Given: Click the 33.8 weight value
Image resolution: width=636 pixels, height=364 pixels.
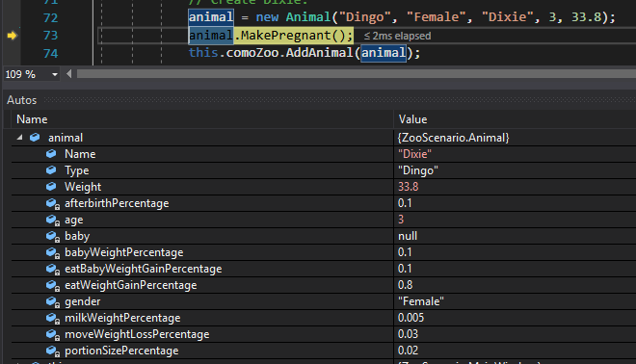Looking at the screenshot, I should click(x=408, y=187).
